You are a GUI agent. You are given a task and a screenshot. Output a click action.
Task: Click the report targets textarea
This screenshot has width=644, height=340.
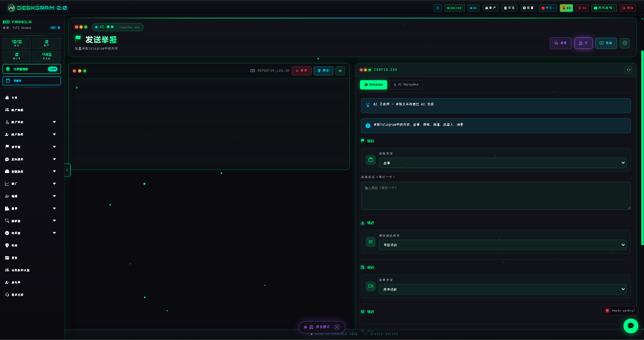coord(496,196)
